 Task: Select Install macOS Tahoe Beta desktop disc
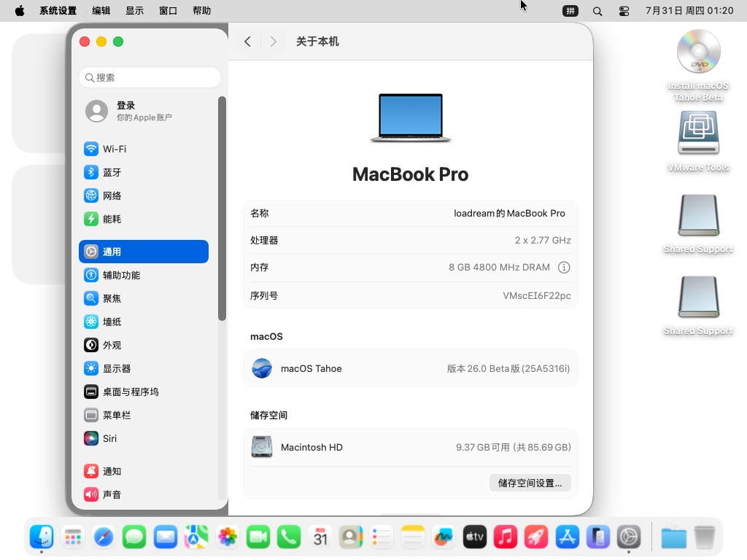click(698, 65)
